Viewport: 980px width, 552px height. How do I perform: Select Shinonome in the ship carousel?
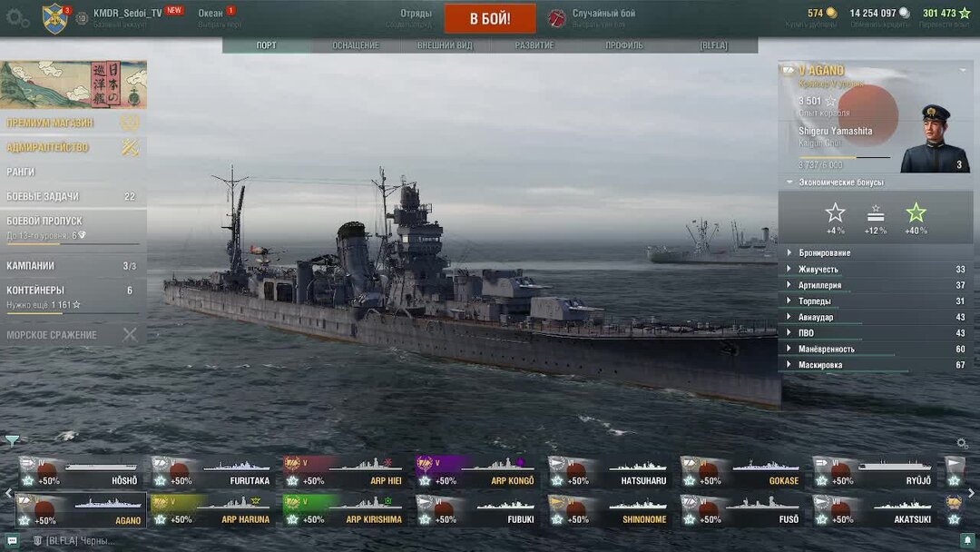tap(610, 510)
